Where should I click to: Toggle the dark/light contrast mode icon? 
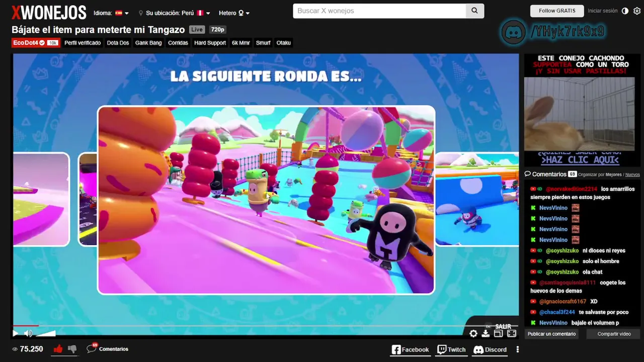coord(625,11)
